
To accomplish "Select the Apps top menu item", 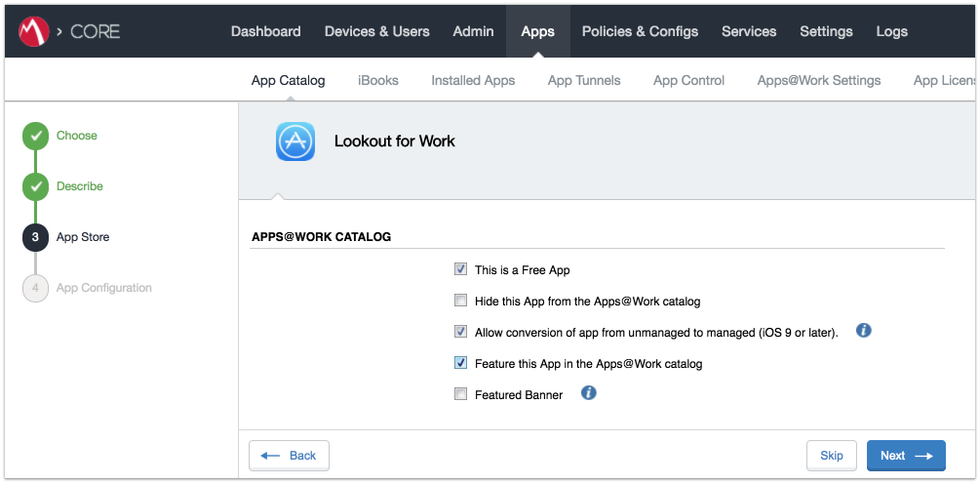I will (537, 31).
